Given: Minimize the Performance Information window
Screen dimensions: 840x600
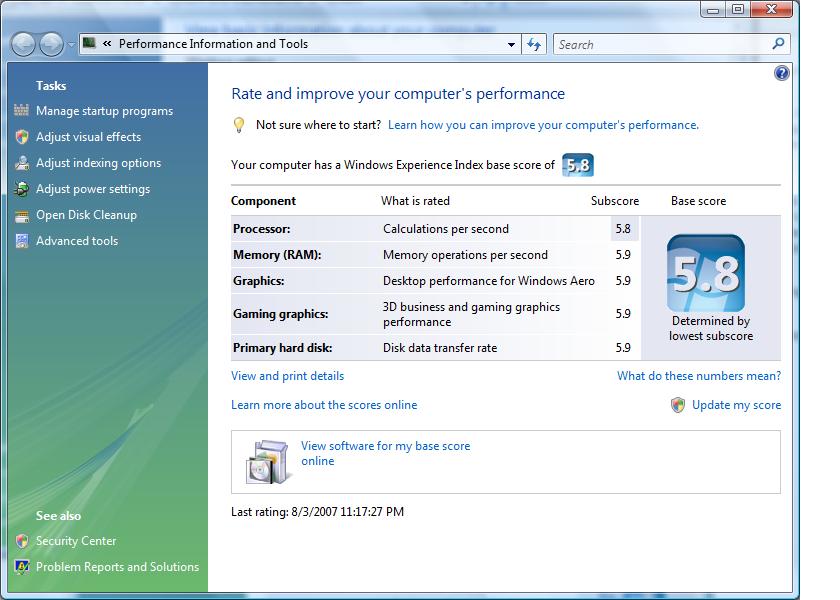Looking at the screenshot, I should click(x=712, y=10).
